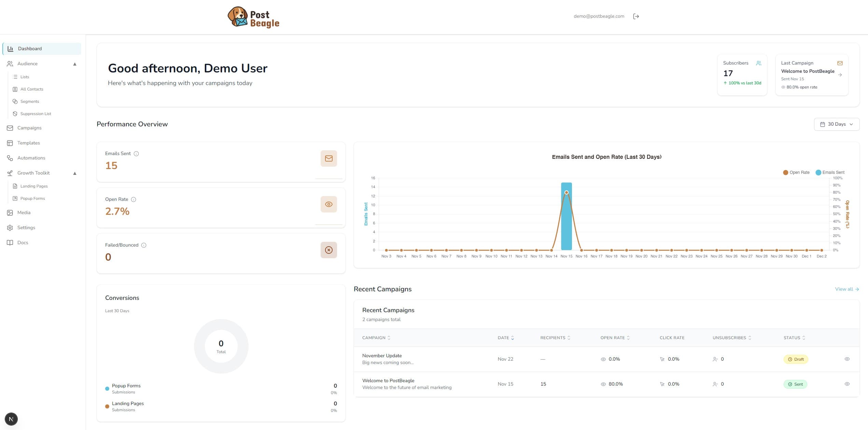Click the round N badge in the corner
868x430 pixels.
tap(11, 419)
